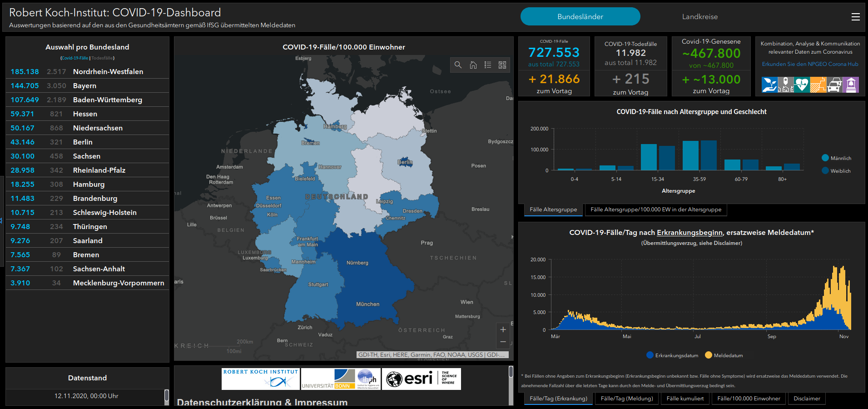Switch to the Landkreise view

tap(699, 17)
